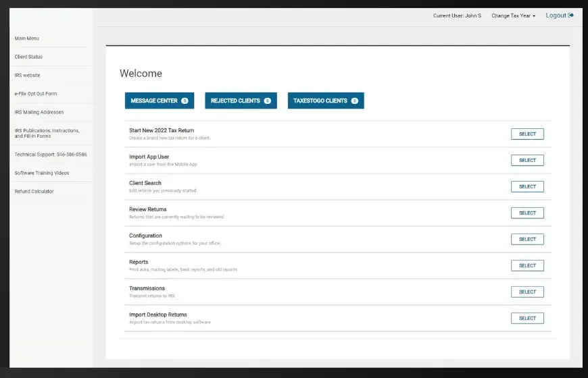Click the 'Client Search' title text
The height and width of the screenshot is (378, 588).
pyautogui.click(x=145, y=183)
